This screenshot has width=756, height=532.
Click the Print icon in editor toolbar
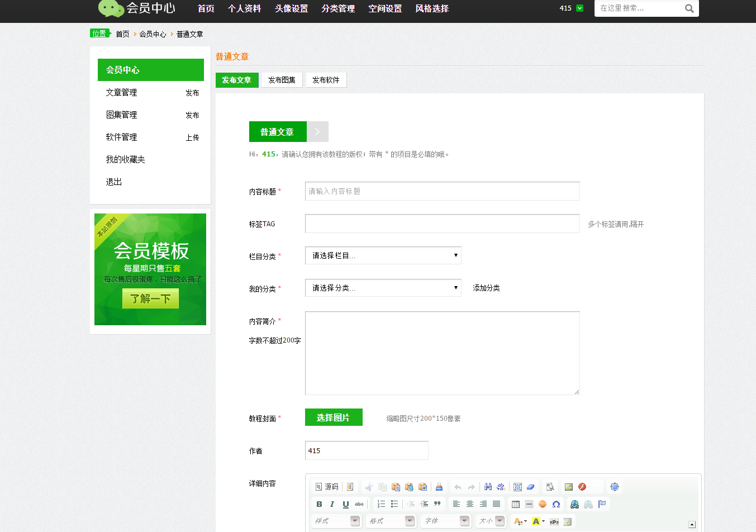[x=439, y=487]
